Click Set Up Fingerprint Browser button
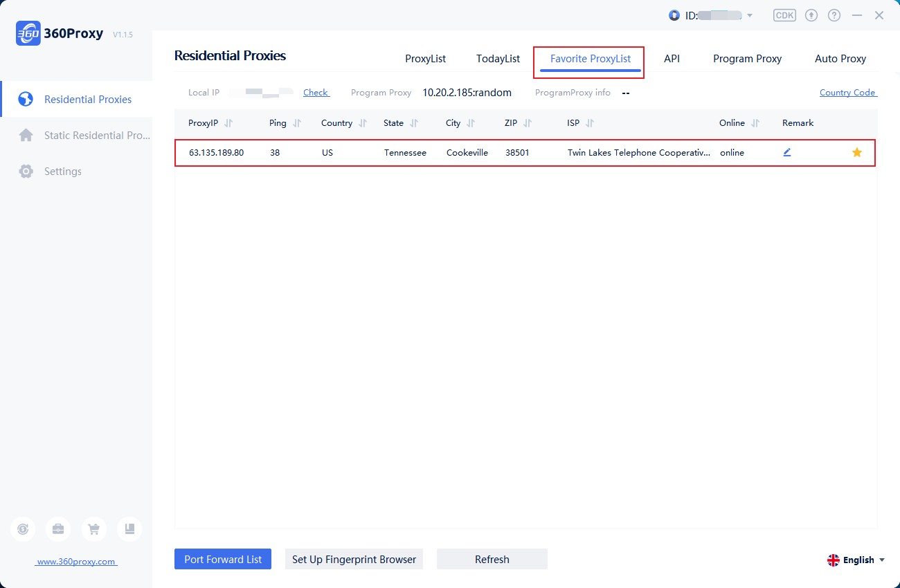 pyautogui.click(x=354, y=559)
